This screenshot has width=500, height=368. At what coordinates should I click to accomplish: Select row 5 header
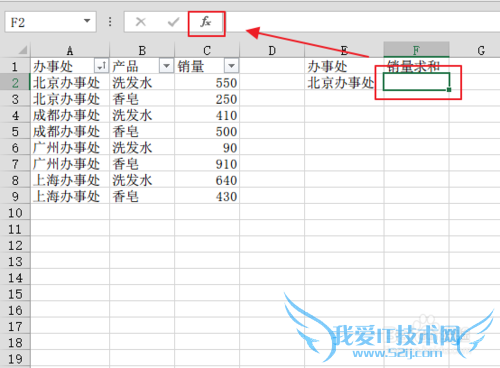pos(15,131)
